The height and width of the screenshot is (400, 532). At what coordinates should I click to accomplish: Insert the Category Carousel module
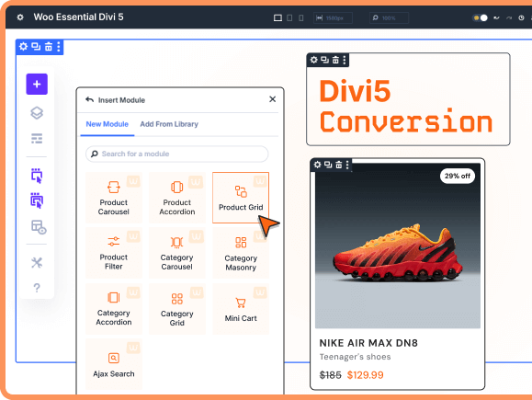pyautogui.click(x=177, y=253)
